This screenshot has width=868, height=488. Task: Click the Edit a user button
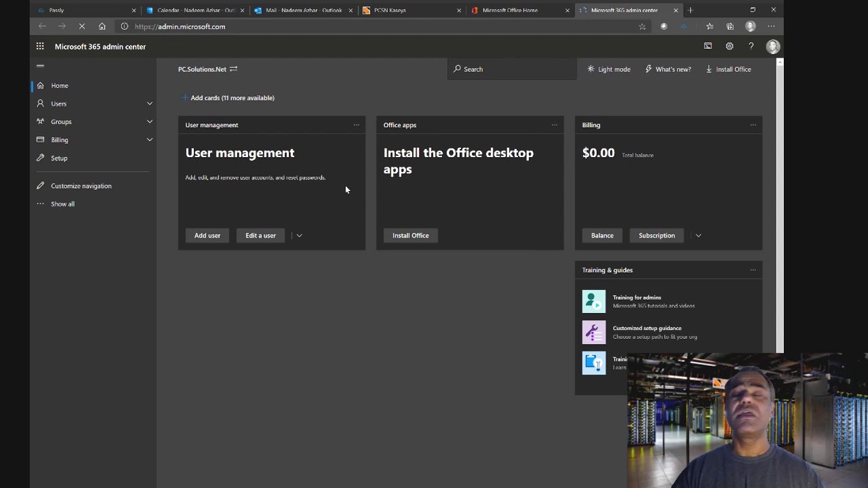[260, 236]
